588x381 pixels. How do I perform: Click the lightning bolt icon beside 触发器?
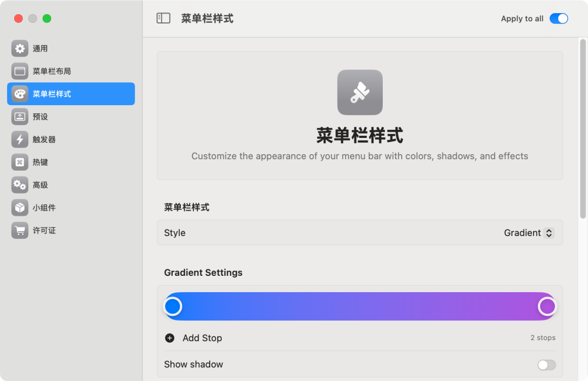[x=20, y=139]
